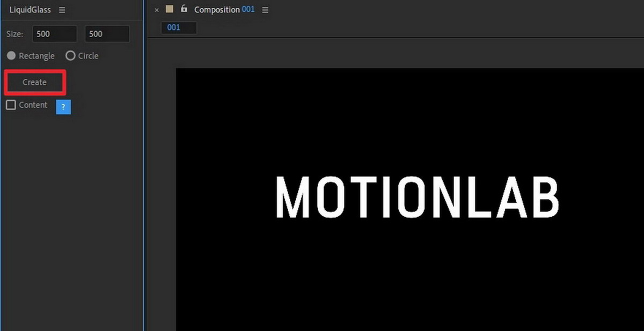Click the tan composition label color square
The width and height of the screenshot is (644, 331).
(x=170, y=9)
